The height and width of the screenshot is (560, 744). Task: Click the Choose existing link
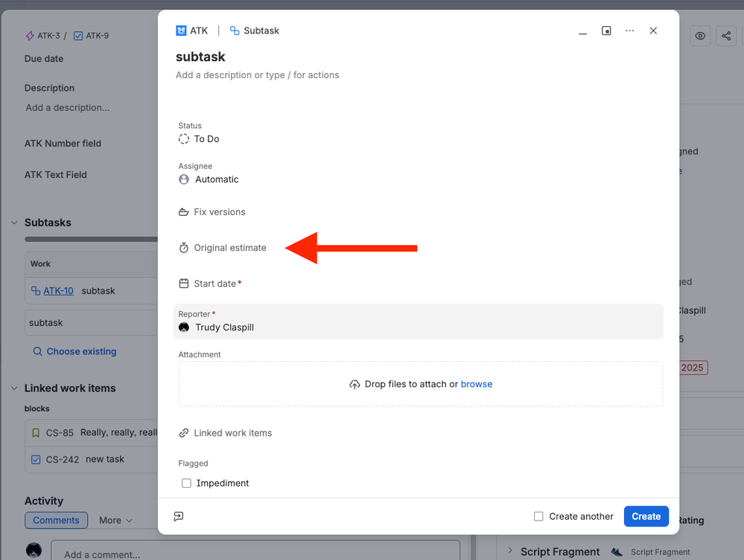coord(81,351)
